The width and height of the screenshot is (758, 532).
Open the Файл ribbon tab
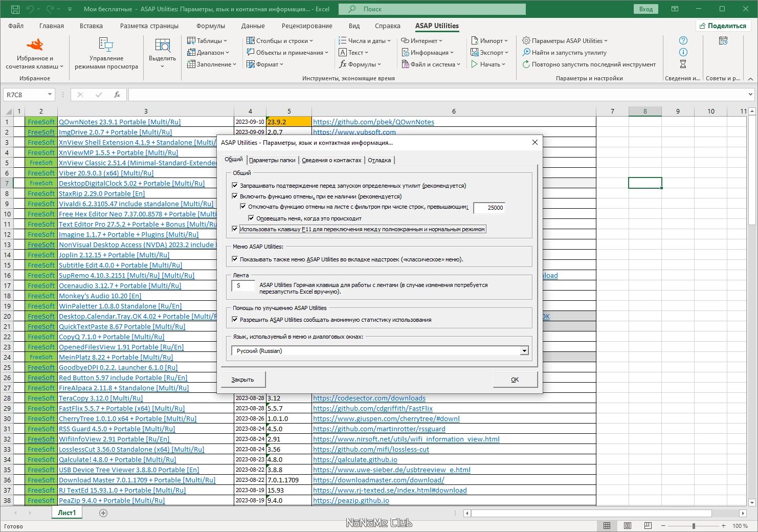[16, 26]
